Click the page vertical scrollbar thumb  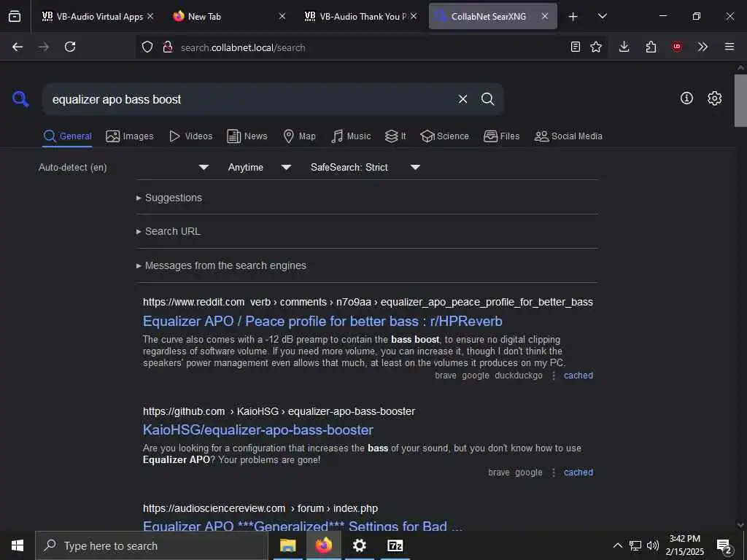pos(740,100)
